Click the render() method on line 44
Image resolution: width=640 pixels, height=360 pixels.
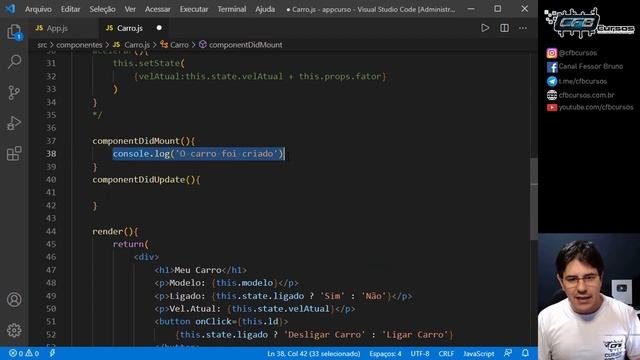[115, 231]
